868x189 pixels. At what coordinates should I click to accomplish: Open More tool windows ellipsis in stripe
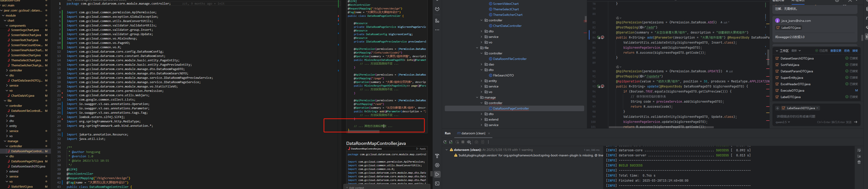pos(437,30)
